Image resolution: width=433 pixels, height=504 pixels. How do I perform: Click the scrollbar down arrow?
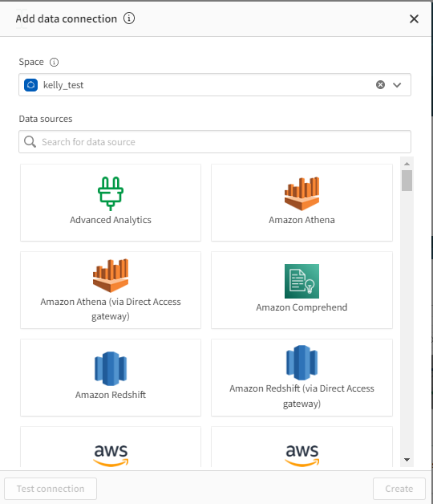point(407,460)
